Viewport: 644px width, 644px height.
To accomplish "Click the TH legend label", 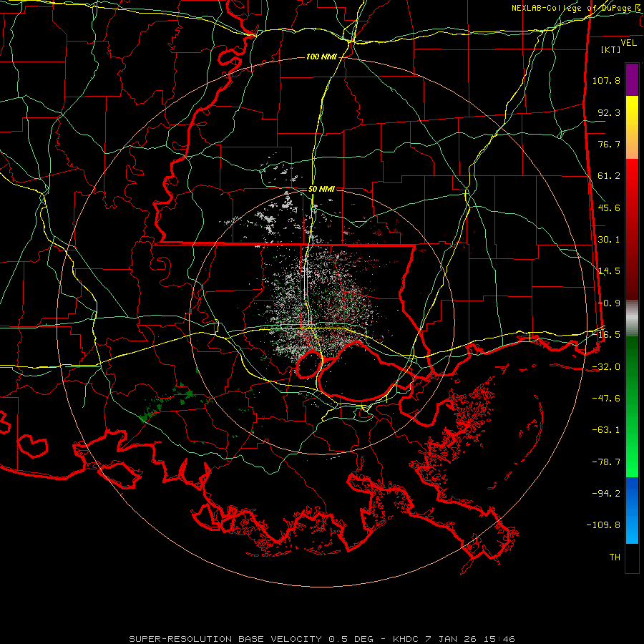I will (615, 557).
